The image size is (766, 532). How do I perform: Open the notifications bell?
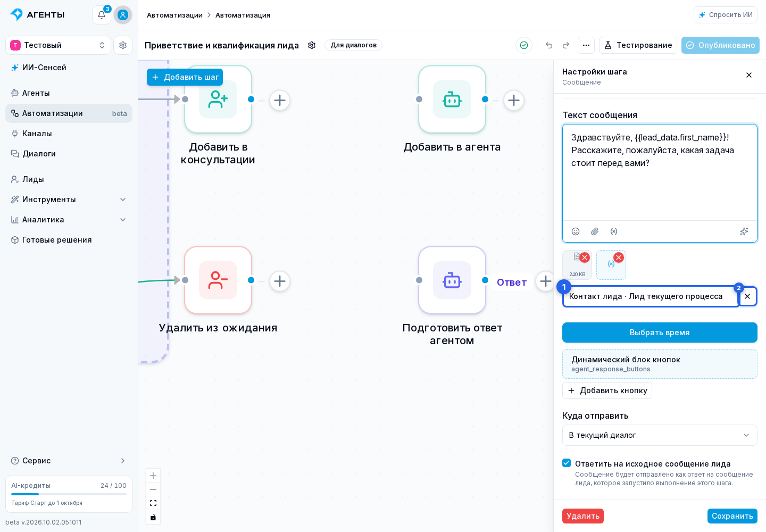coord(102,15)
